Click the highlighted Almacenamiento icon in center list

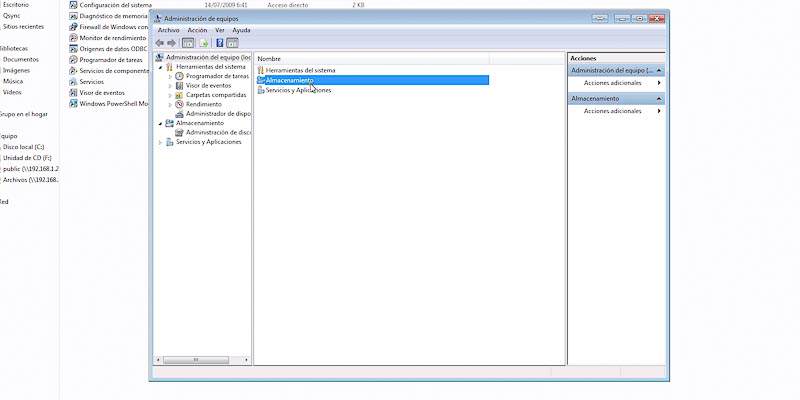point(261,80)
